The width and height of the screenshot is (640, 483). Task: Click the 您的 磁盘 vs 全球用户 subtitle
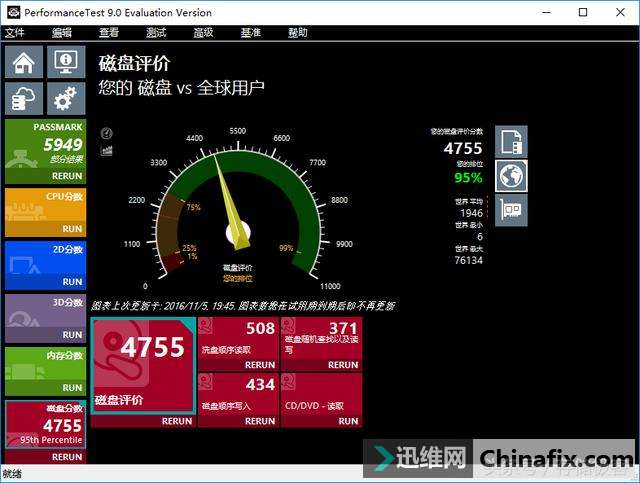[x=181, y=88]
